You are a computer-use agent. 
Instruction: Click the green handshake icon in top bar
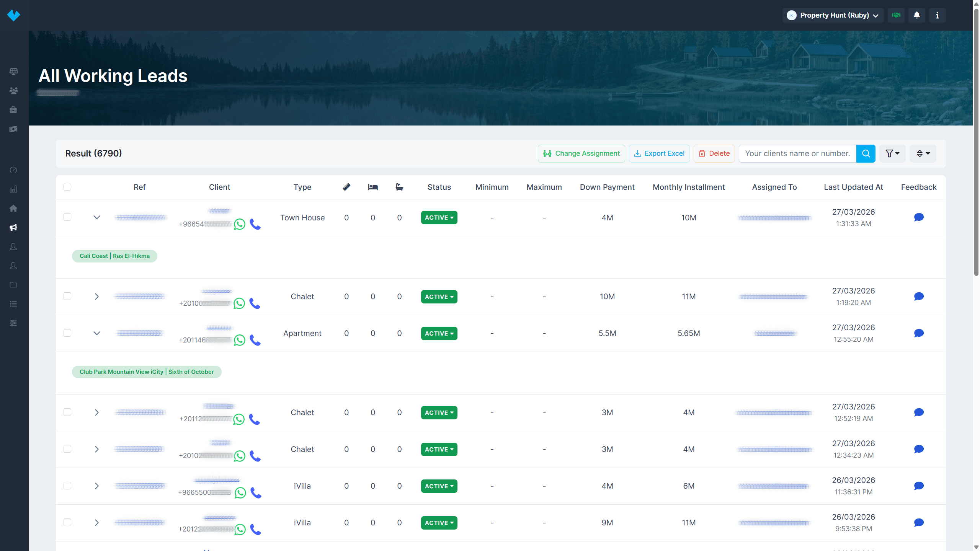[x=896, y=15]
